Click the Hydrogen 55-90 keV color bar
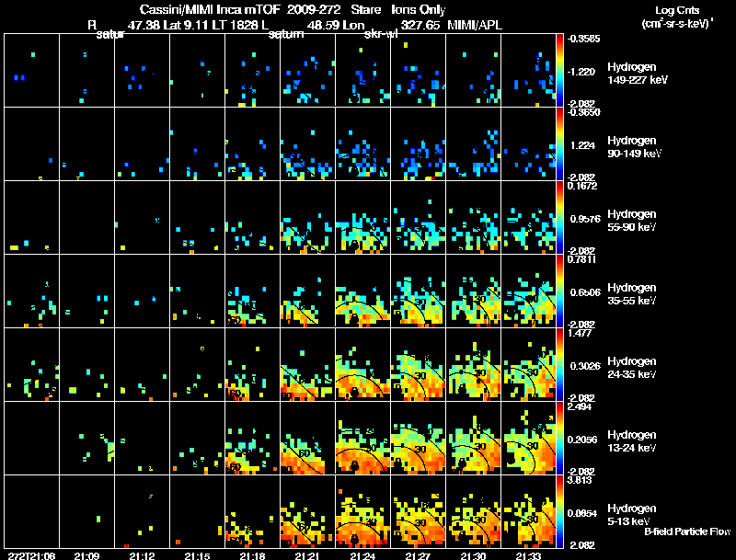736x560 pixels. [559, 218]
